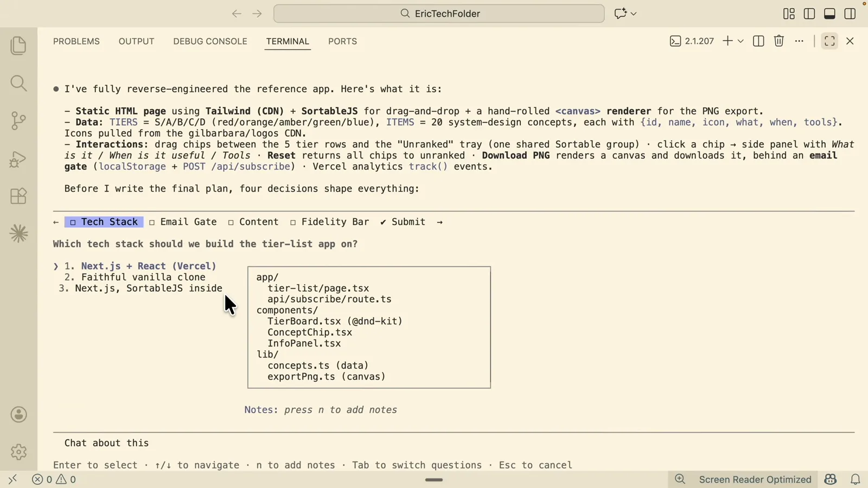
Task: Toggle the bottom Panel visibility
Action: pos(829,14)
